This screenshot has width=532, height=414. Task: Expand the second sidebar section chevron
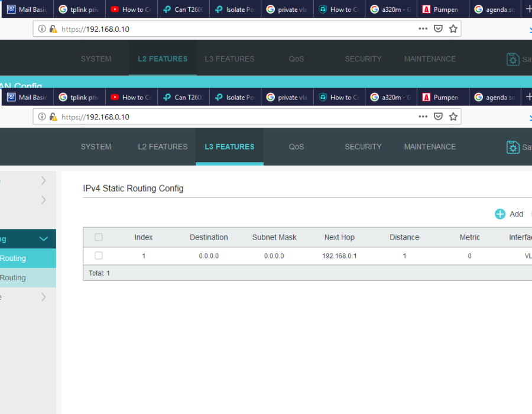tap(43, 200)
